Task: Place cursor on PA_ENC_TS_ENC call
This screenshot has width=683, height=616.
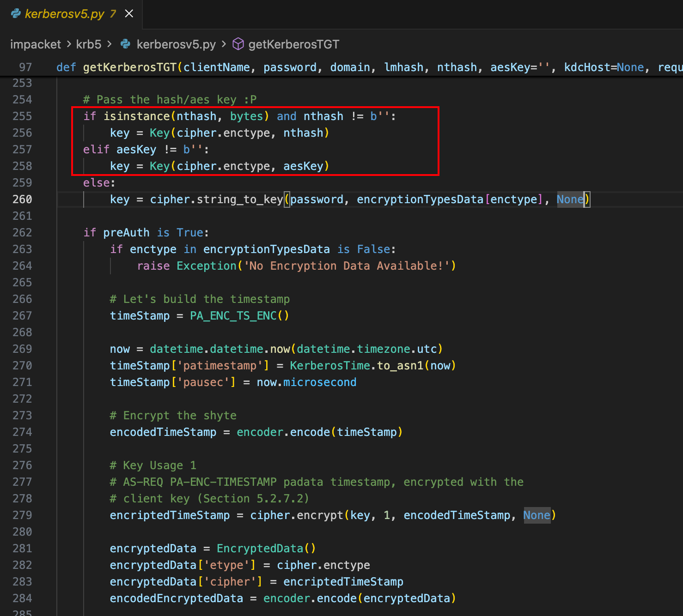Action: (233, 316)
